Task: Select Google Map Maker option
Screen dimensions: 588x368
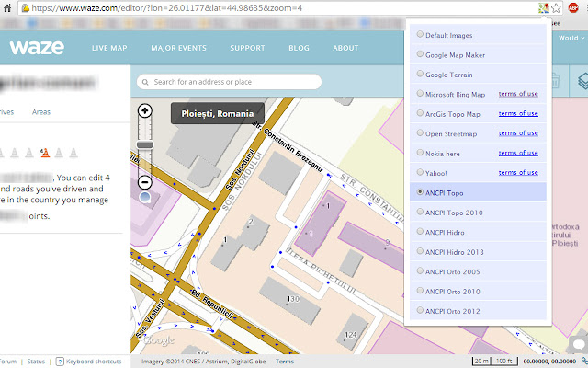Action: (478, 55)
